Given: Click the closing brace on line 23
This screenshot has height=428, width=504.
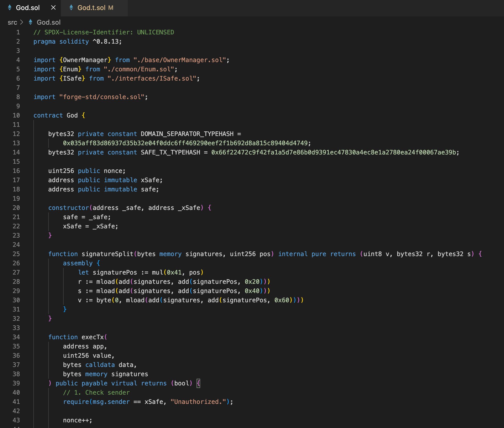Looking at the screenshot, I should [50, 236].
